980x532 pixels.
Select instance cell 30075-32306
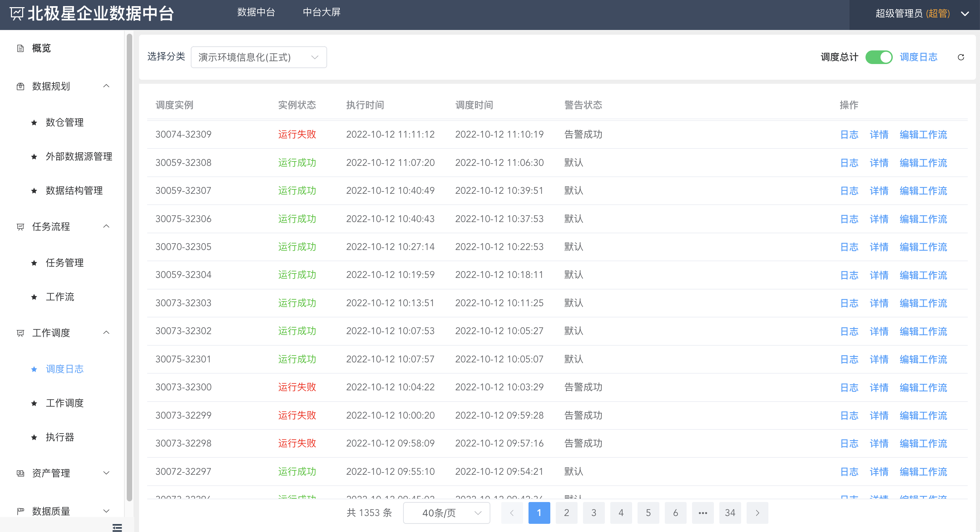pos(183,219)
